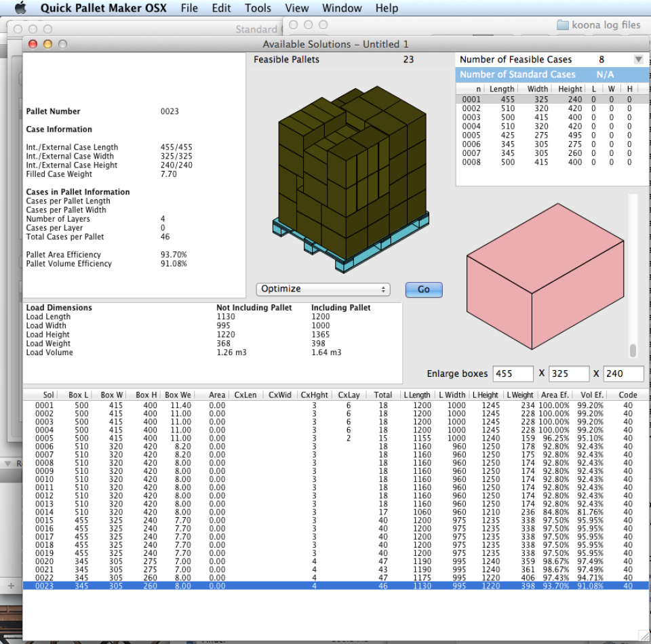Image resolution: width=651 pixels, height=644 pixels.
Task: Click the Enlarge boxes length field 455
Action: coord(513,374)
